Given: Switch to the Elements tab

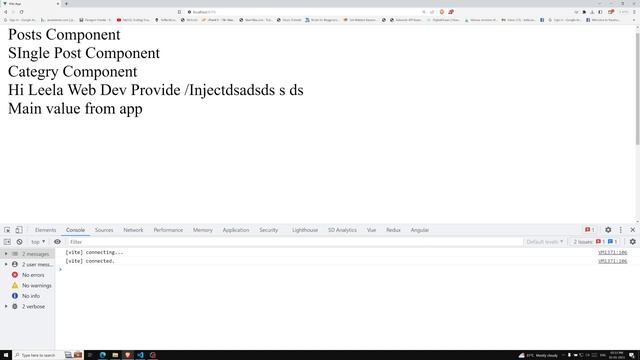Looking at the screenshot, I should click(x=45, y=230).
